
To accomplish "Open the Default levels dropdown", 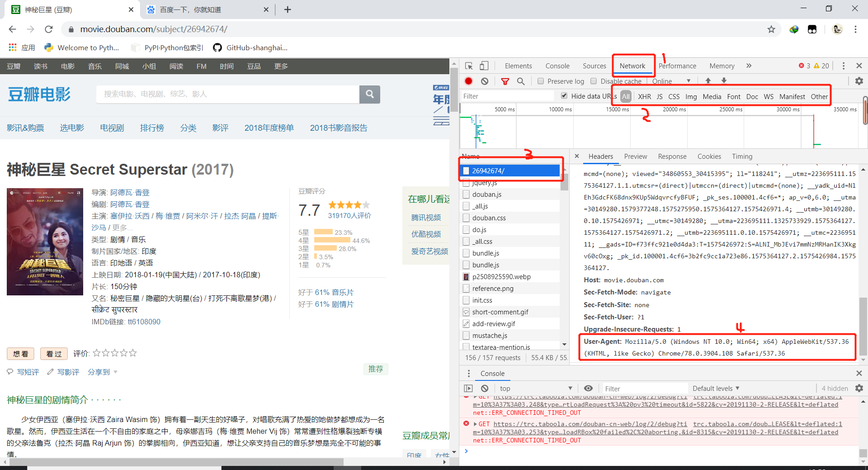I will 716,388.
